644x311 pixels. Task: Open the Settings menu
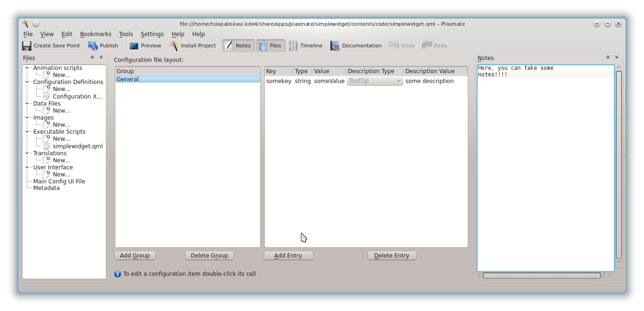click(x=152, y=34)
